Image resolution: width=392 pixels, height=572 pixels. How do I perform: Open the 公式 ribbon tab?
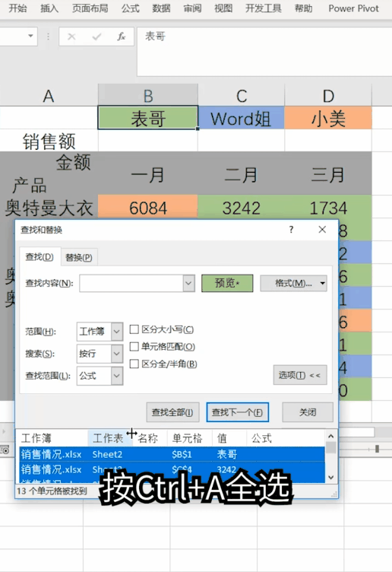[131, 8]
